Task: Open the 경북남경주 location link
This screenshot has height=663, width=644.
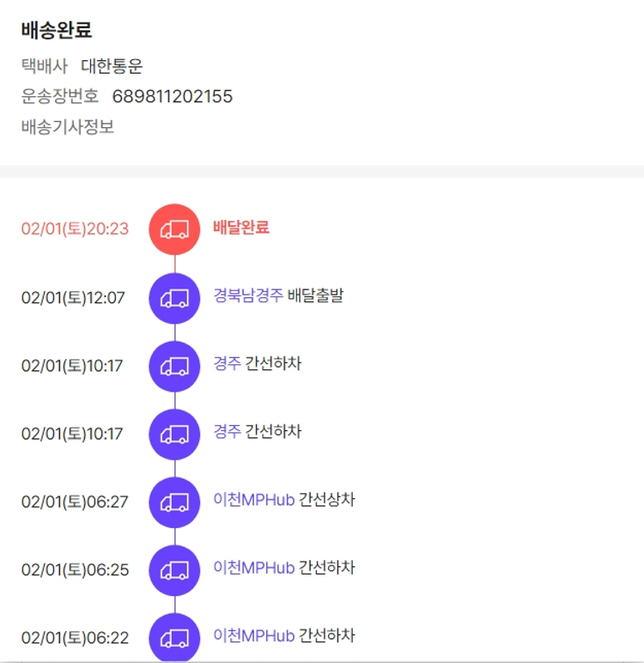Action: coord(248,296)
